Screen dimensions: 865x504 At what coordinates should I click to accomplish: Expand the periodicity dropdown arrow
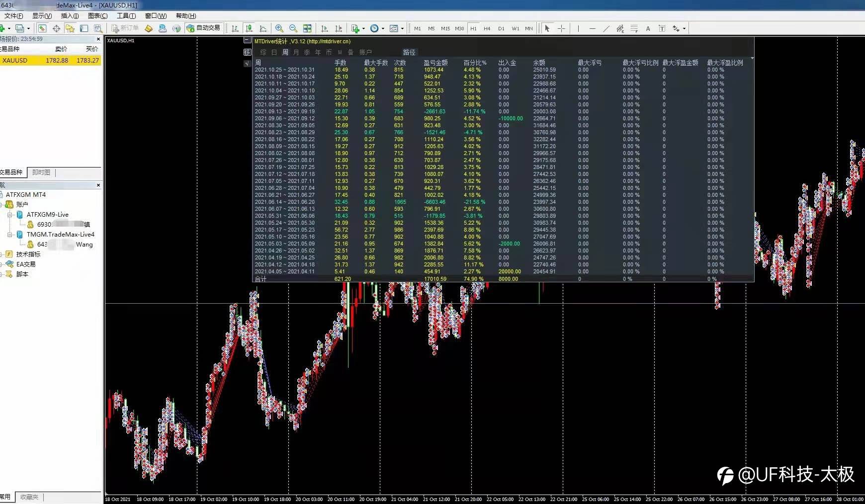[x=383, y=28]
